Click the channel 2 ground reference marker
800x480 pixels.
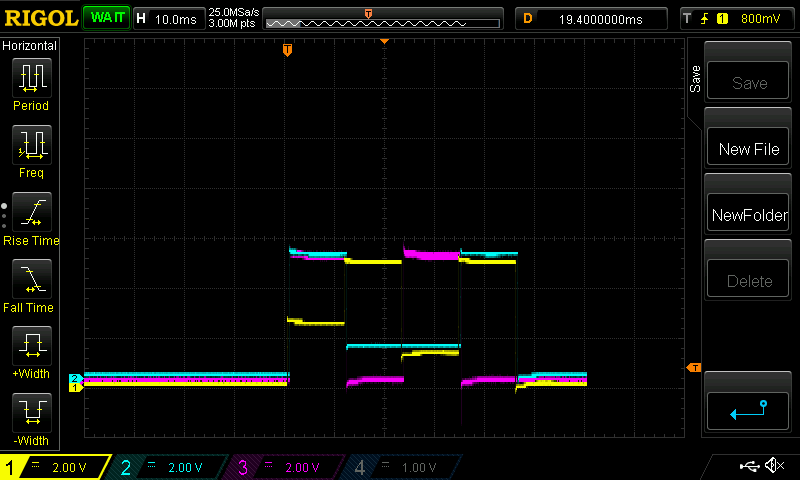coord(75,378)
